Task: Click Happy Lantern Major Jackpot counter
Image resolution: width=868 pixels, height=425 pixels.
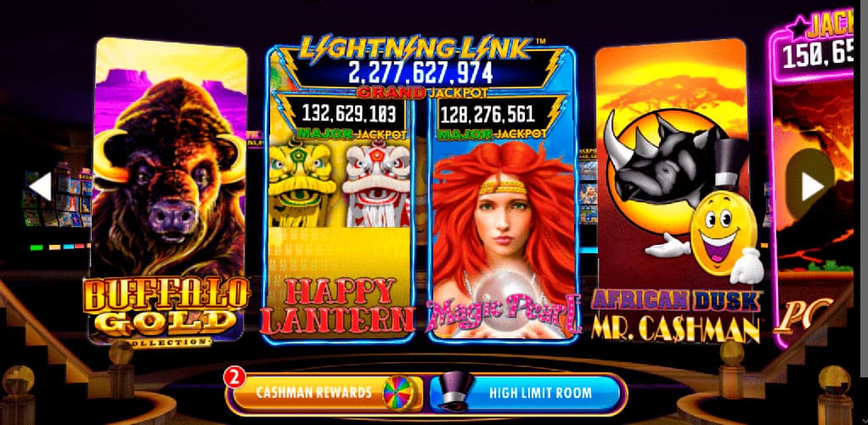Action: tap(349, 114)
